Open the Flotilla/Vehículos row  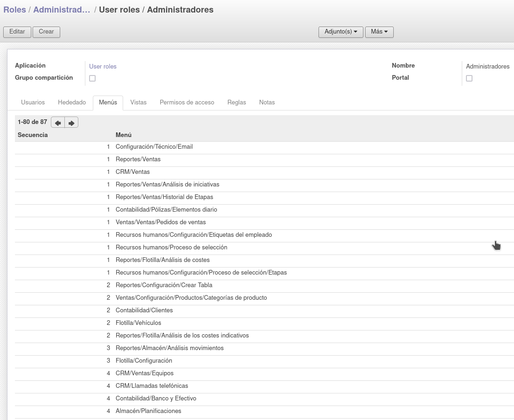point(264,323)
